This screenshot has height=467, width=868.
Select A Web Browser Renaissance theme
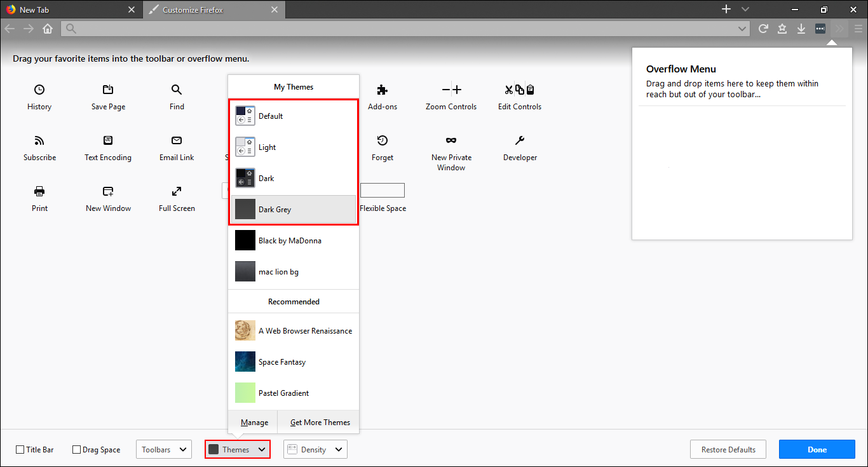point(294,331)
